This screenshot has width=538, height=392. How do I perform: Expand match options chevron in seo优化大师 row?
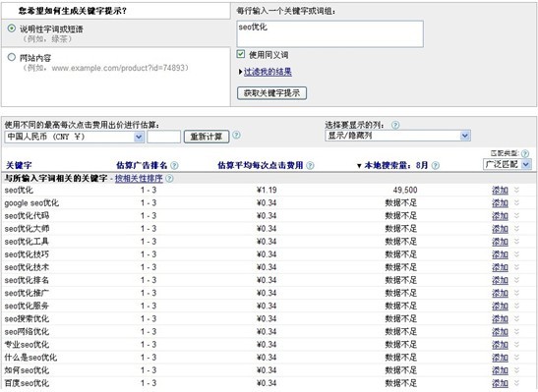pyautogui.click(x=516, y=229)
